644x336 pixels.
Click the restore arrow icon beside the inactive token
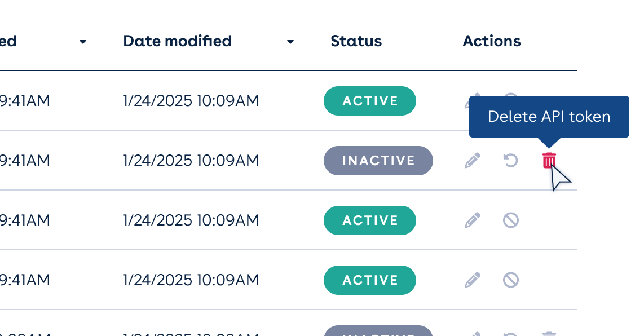click(x=510, y=161)
